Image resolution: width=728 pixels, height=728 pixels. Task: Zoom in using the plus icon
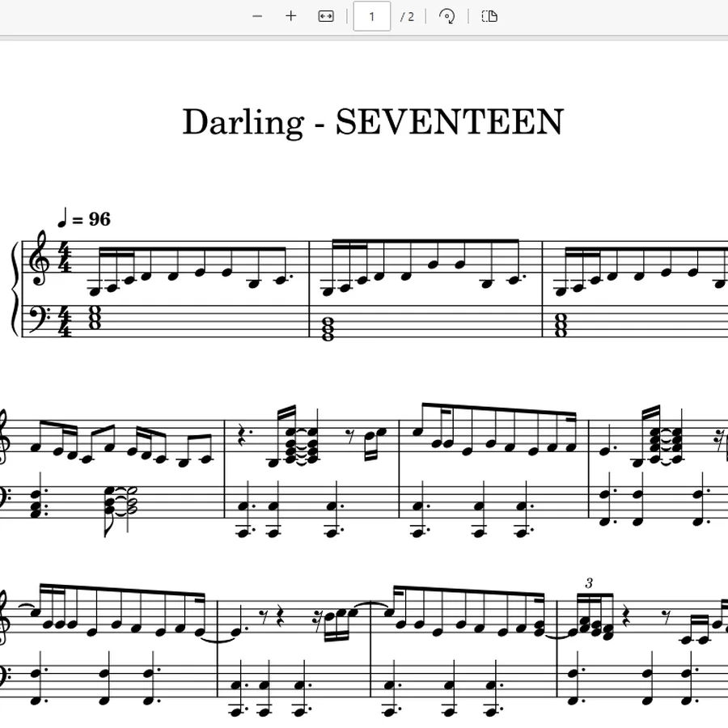click(290, 16)
